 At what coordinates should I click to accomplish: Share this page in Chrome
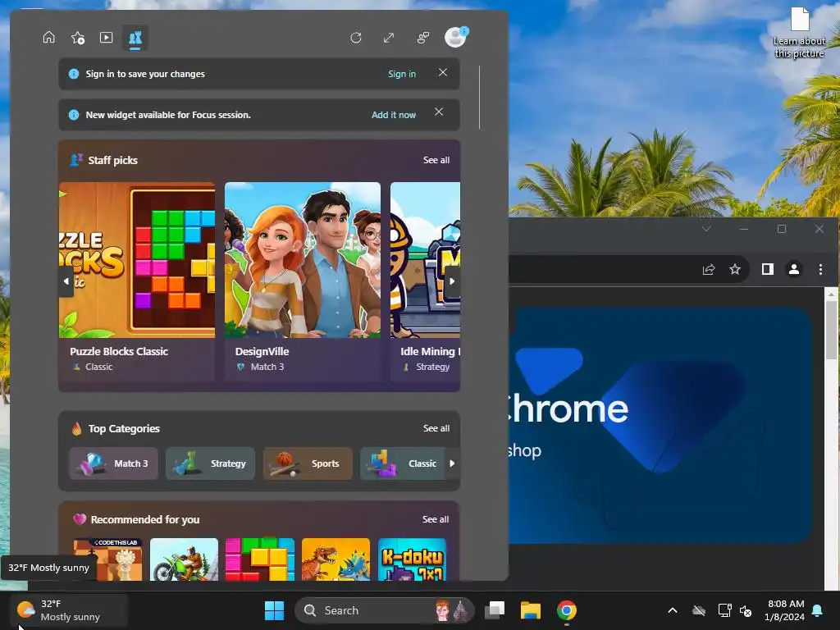[x=709, y=269]
